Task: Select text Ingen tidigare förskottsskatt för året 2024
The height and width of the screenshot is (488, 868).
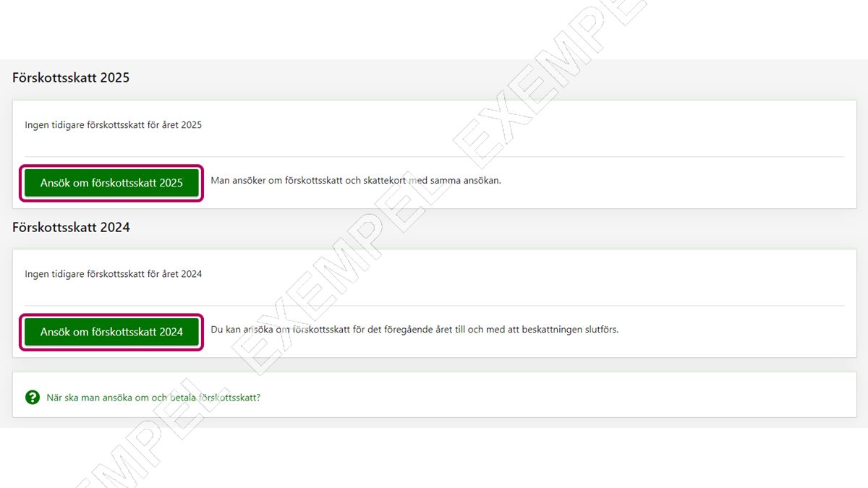Action: [114, 274]
